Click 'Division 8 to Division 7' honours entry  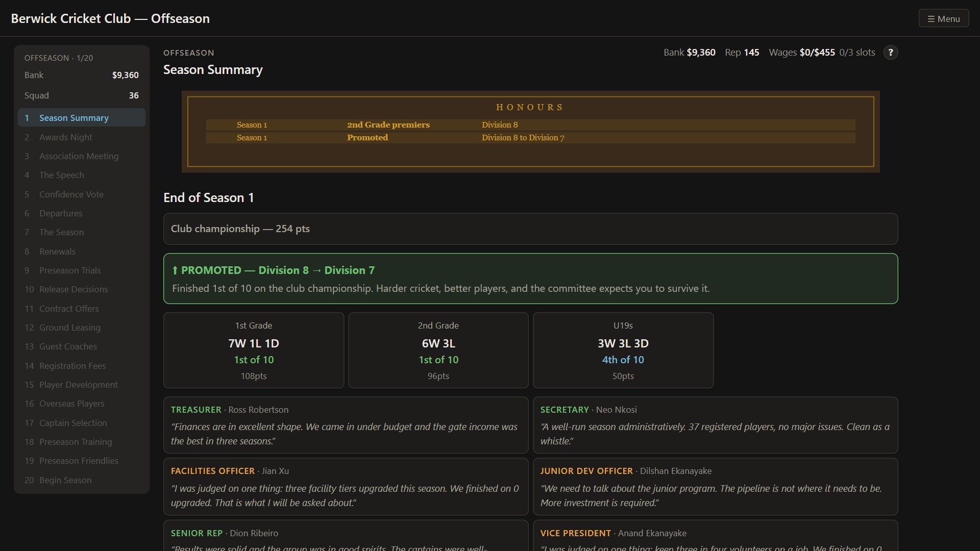coord(523,138)
